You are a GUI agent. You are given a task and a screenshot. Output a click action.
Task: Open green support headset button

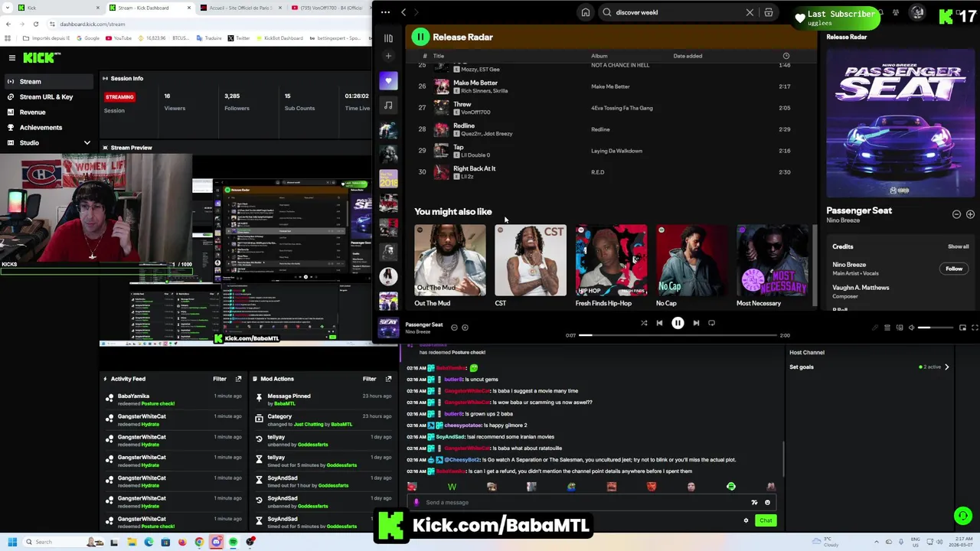962,516
